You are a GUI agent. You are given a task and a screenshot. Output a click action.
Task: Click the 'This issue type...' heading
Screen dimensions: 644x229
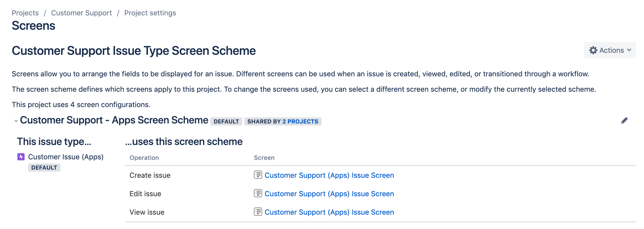(x=54, y=142)
